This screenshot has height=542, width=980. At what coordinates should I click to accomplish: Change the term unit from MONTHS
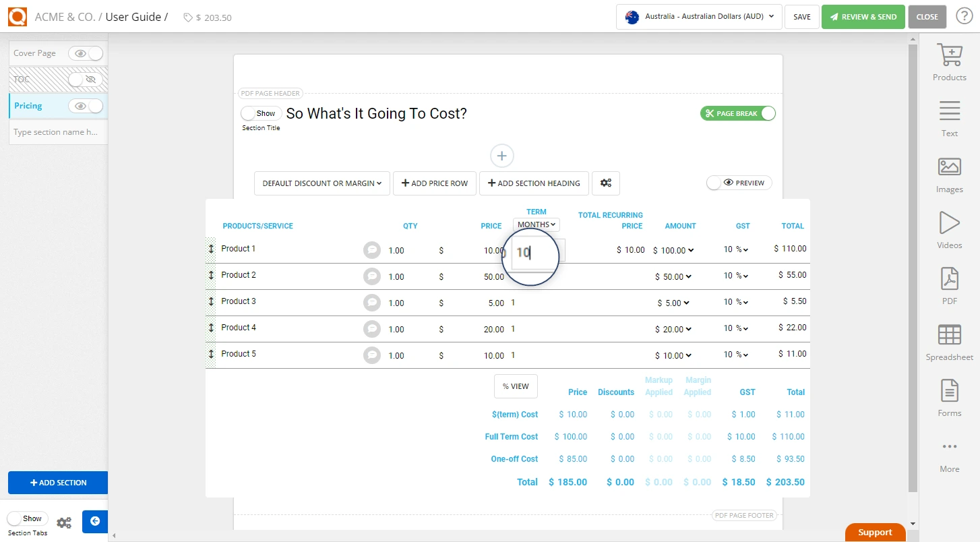[536, 224]
